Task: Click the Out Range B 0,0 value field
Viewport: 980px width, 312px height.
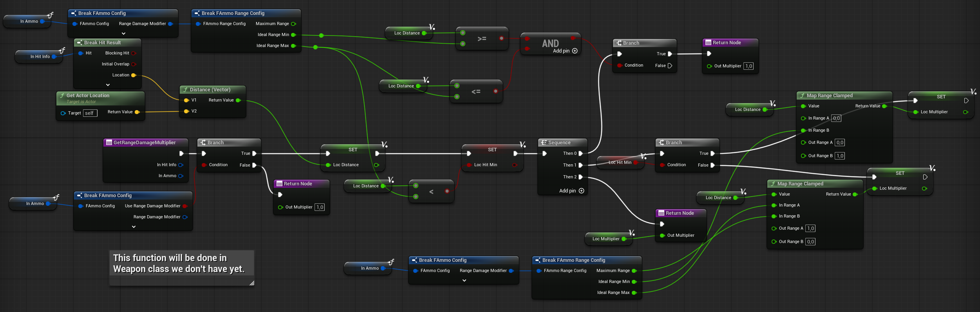Action: [x=810, y=242]
